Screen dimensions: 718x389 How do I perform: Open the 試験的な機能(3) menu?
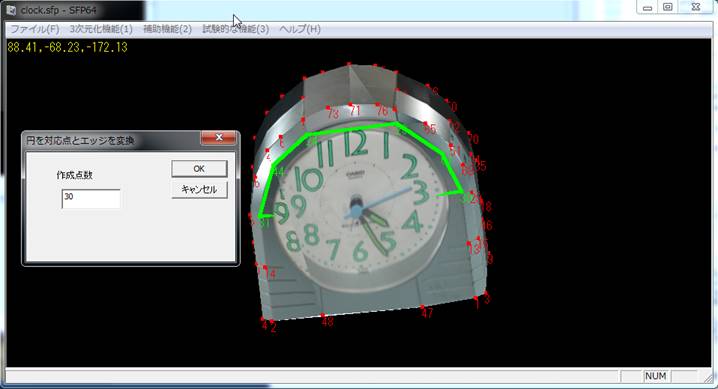[235, 29]
